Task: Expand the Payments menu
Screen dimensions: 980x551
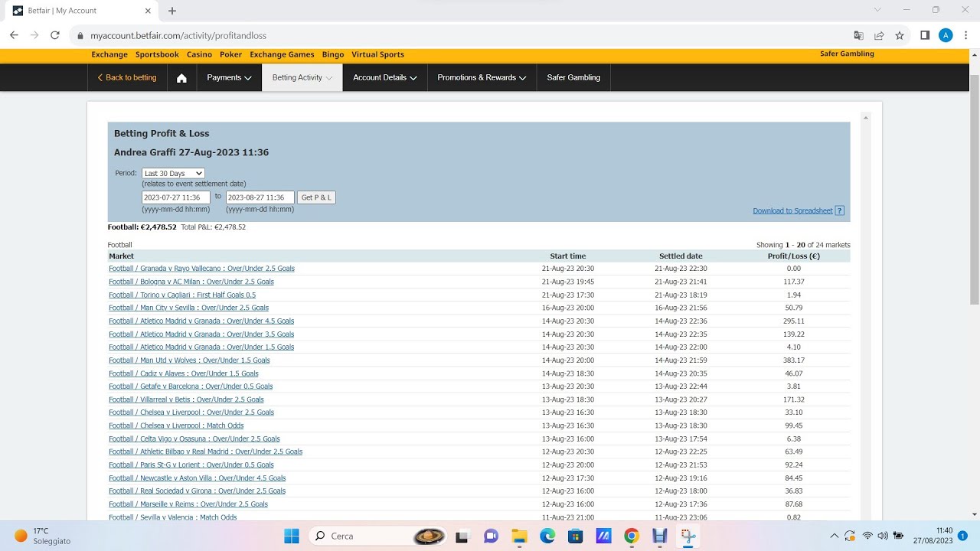Action: coord(229,78)
